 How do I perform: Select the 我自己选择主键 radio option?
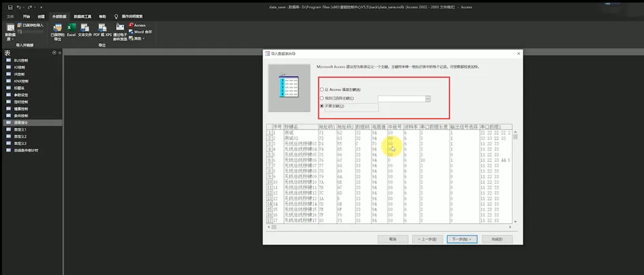tap(321, 98)
